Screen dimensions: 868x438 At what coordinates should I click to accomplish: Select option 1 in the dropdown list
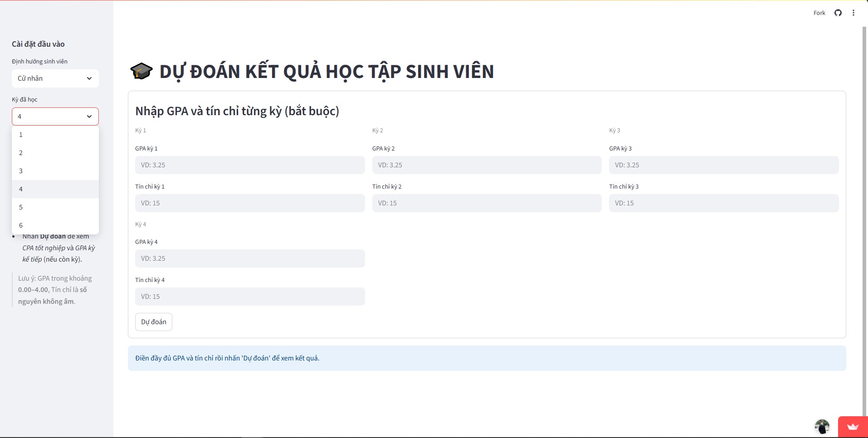tap(55, 135)
